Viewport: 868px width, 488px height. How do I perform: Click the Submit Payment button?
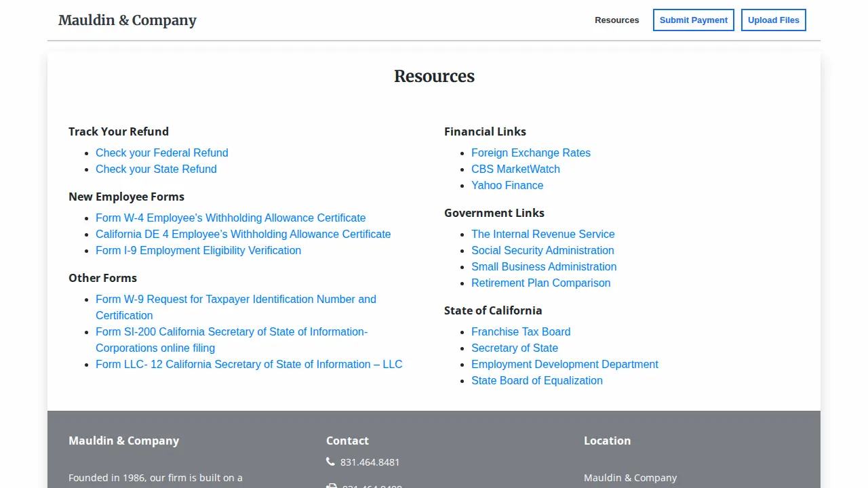tap(694, 20)
